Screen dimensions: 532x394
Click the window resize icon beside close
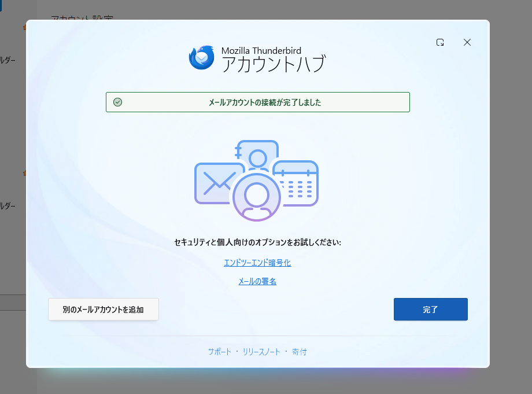coord(440,42)
